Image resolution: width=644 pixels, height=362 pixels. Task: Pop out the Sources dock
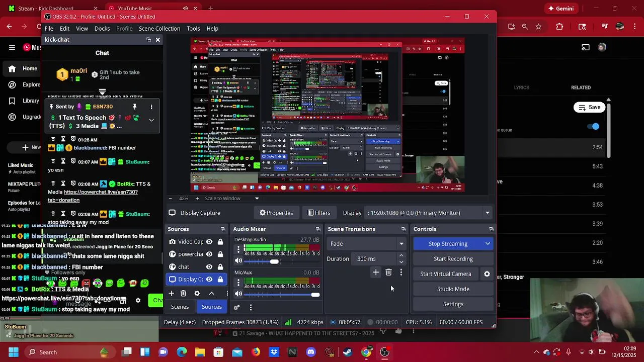(x=223, y=229)
